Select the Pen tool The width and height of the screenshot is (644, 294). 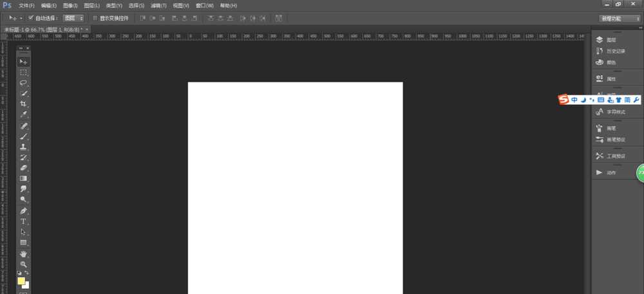(23, 210)
